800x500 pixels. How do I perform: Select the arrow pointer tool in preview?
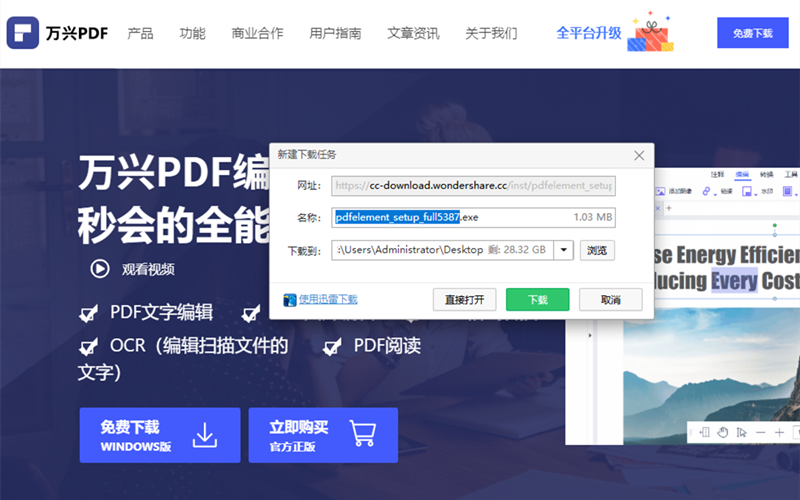[x=741, y=432]
